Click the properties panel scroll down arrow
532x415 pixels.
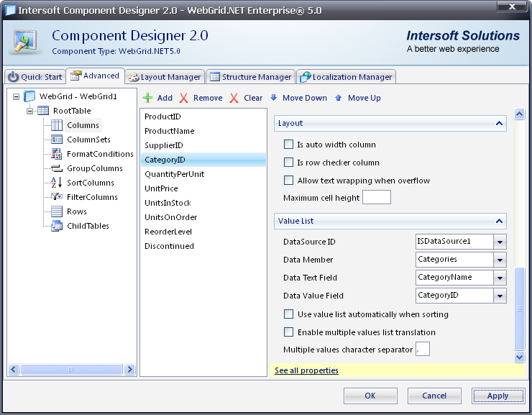[519, 357]
